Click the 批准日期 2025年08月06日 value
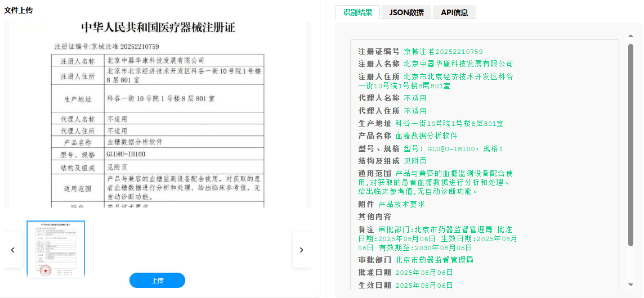The width and height of the screenshot is (644, 298). (x=424, y=273)
